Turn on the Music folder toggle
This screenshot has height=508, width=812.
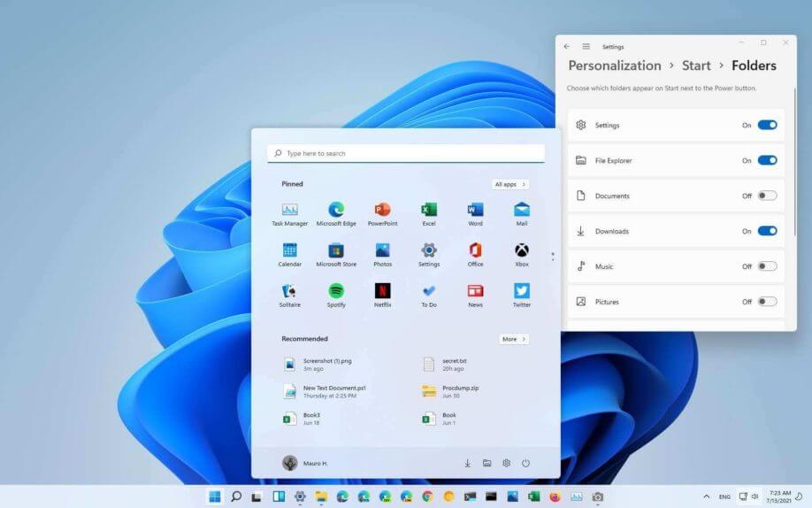pos(768,266)
